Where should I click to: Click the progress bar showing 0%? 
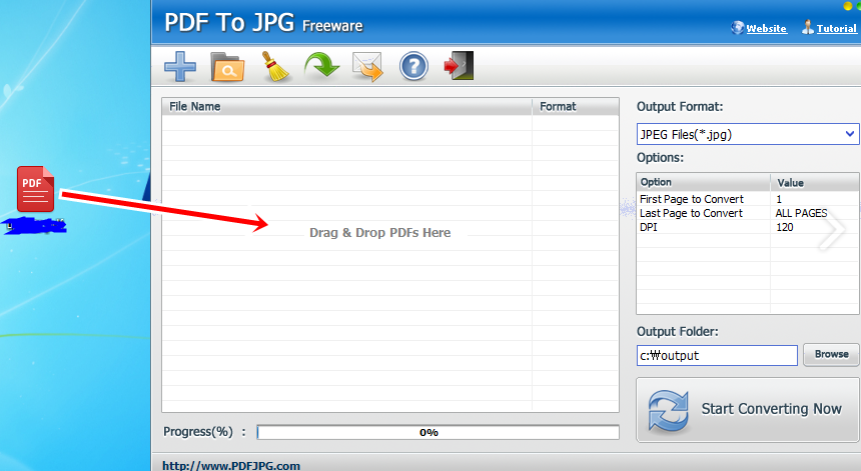tap(438, 432)
